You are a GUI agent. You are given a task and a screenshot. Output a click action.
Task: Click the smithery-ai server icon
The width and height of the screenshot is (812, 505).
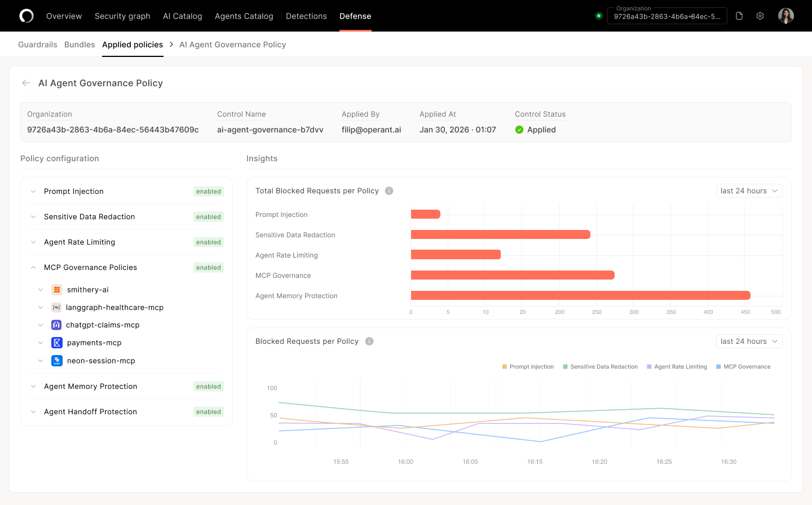click(x=57, y=290)
